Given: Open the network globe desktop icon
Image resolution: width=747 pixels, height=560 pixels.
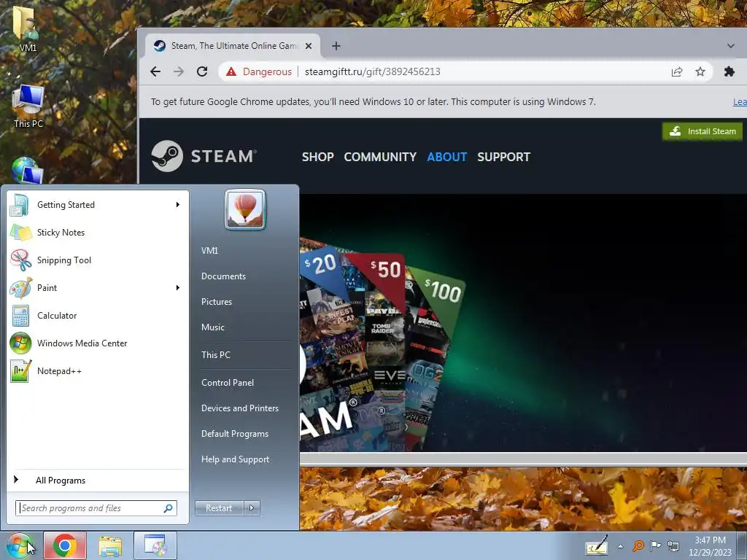Looking at the screenshot, I should point(26,171).
